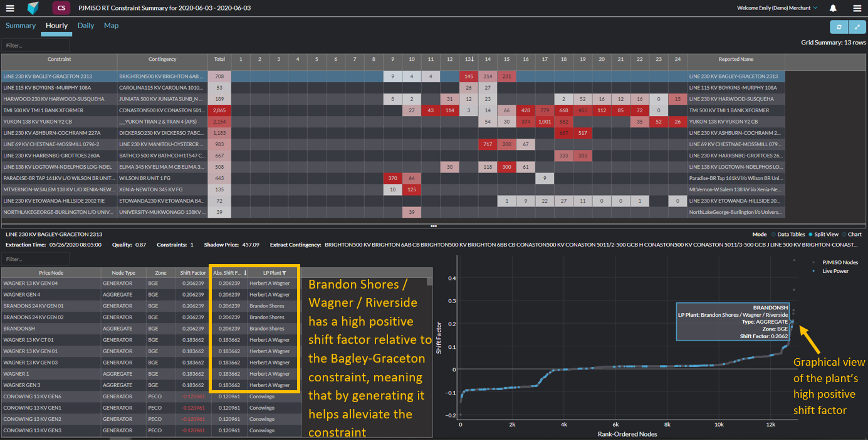The height and width of the screenshot is (441, 868).
Task: Switch to the Map tab
Action: tap(111, 26)
